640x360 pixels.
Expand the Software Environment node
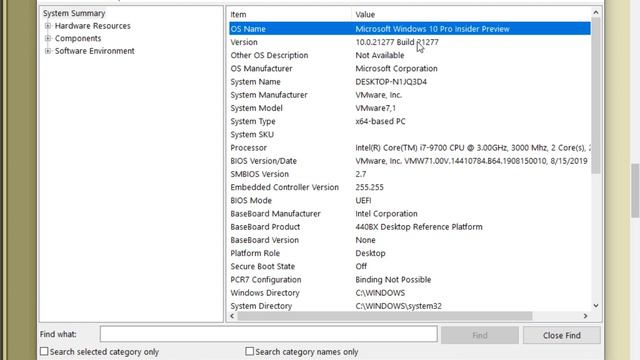[x=48, y=51]
